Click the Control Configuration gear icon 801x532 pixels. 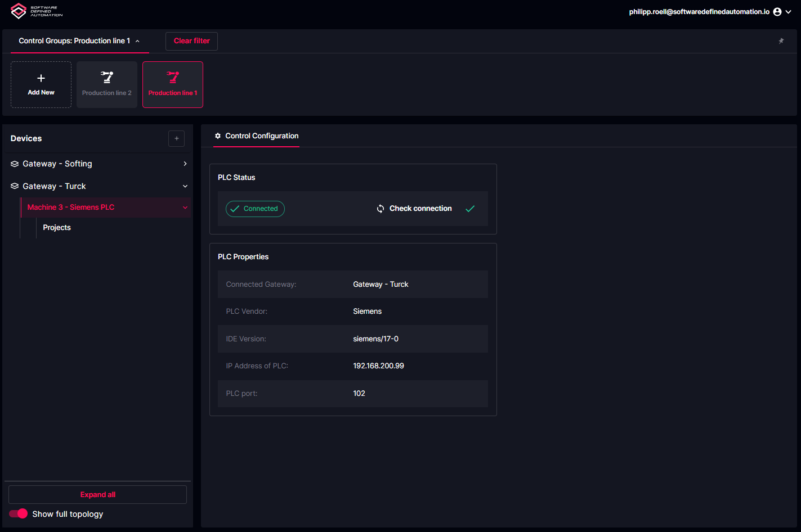(x=218, y=136)
